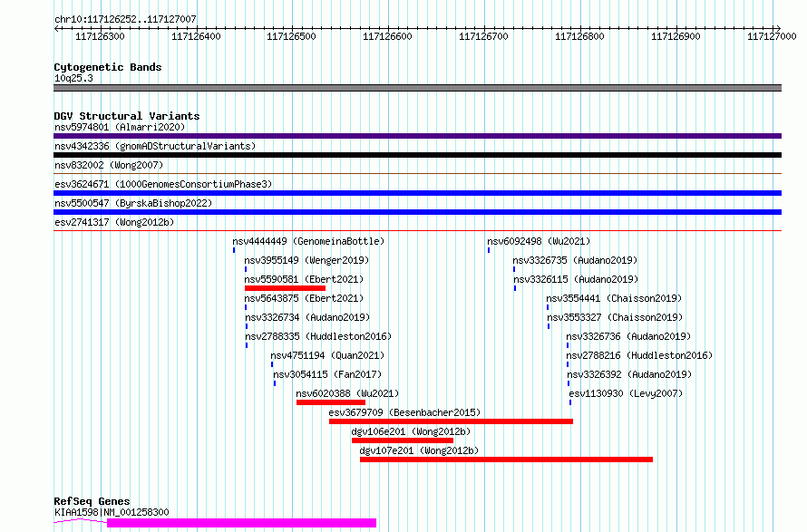Click the RefSeq Genes track heading

pyautogui.click(x=92, y=501)
